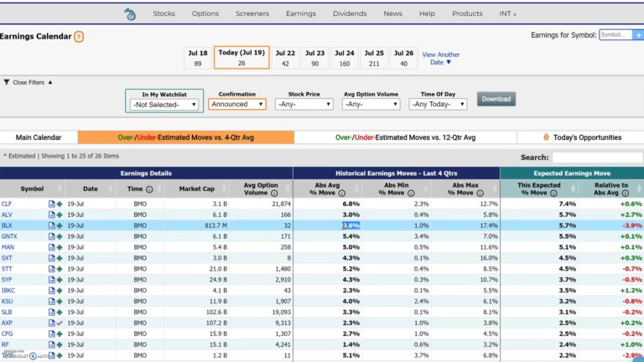Open the Products menu in navbar
Viewport: 644px width, 362px height.
[x=467, y=13]
